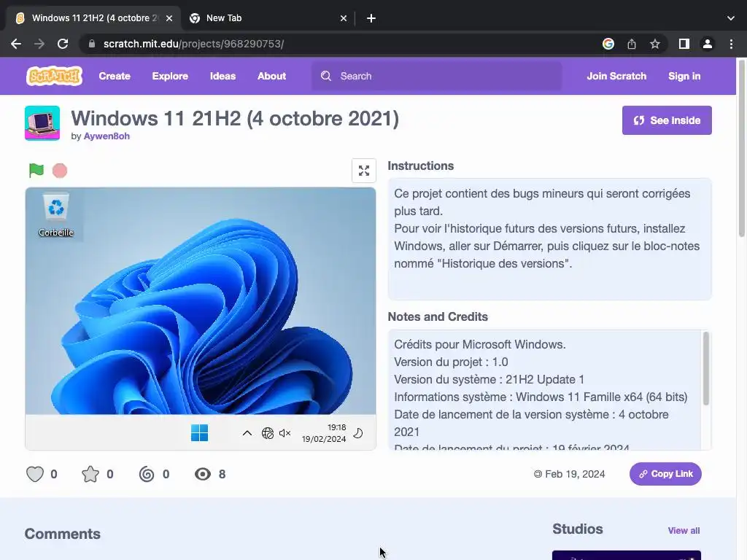
Task: Click the See inside button
Action: (667, 120)
